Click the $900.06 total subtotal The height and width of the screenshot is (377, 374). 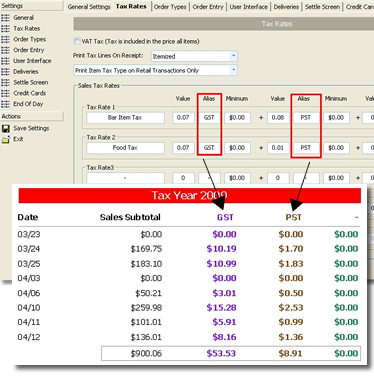click(x=146, y=354)
